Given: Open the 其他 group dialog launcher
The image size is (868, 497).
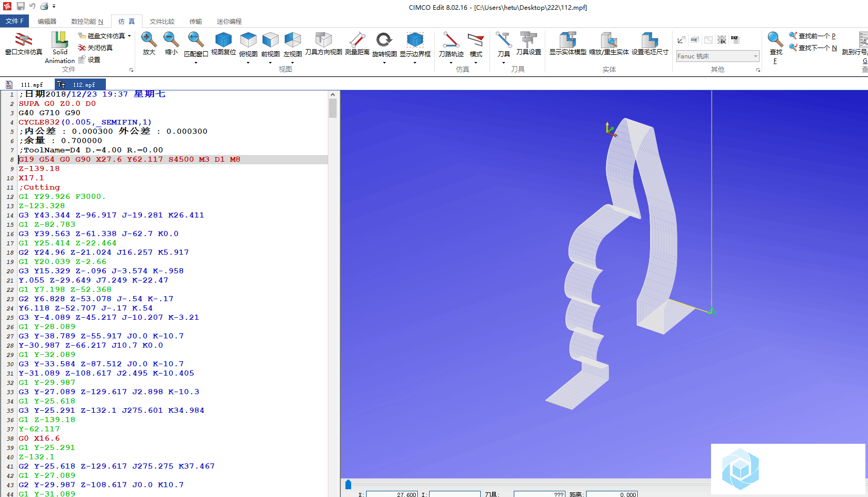Looking at the screenshot, I should pos(758,70).
